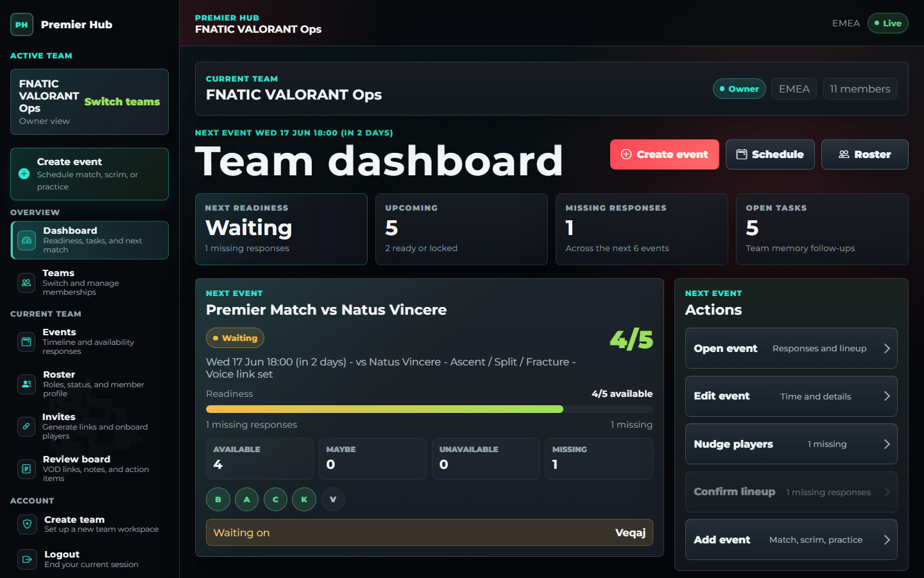Open Review board in the sidebar
924x578 pixels.
click(x=90, y=469)
